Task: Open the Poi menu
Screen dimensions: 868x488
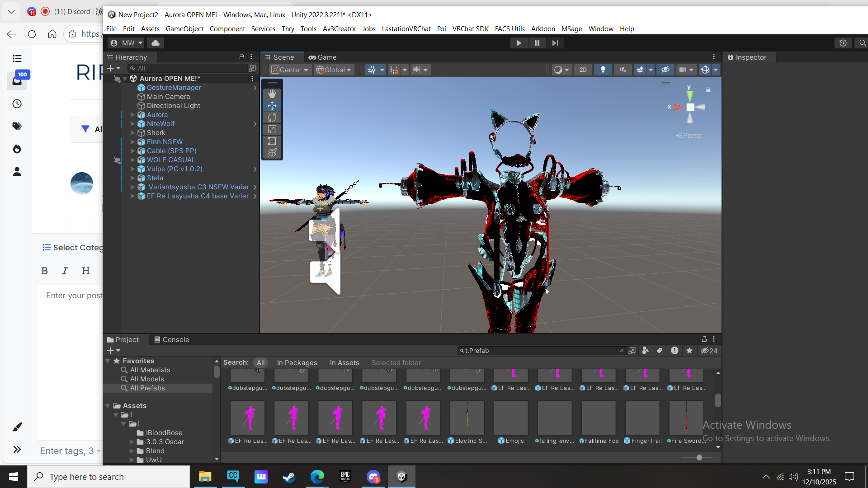Action: 441,28
